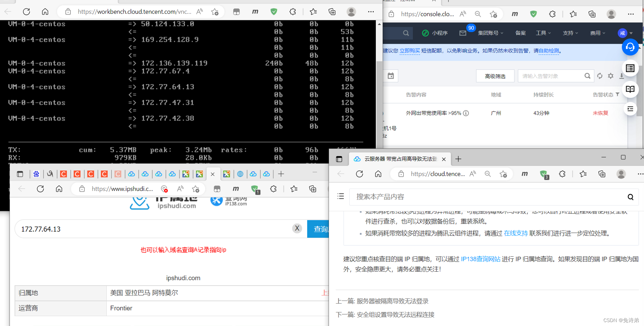Open collections in the workbench window toolbar

pos(332,12)
